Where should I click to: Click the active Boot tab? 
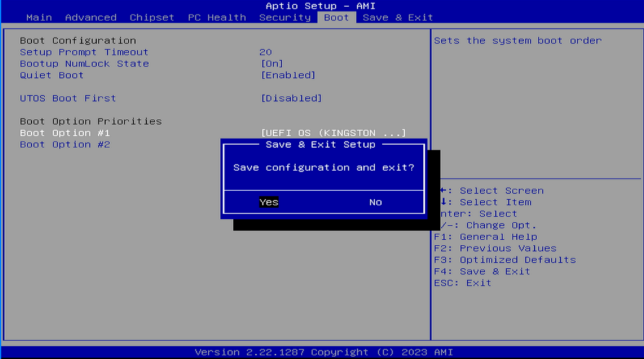point(336,18)
